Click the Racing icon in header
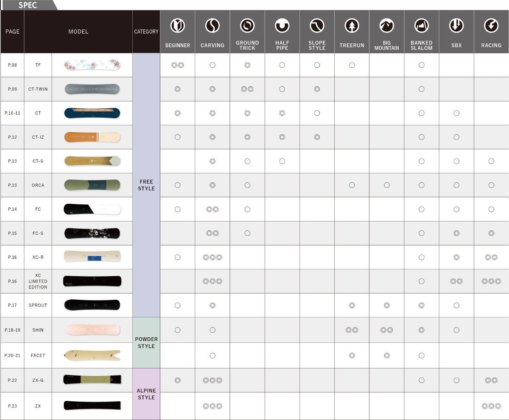The image size is (509, 420). pos(491,26)
